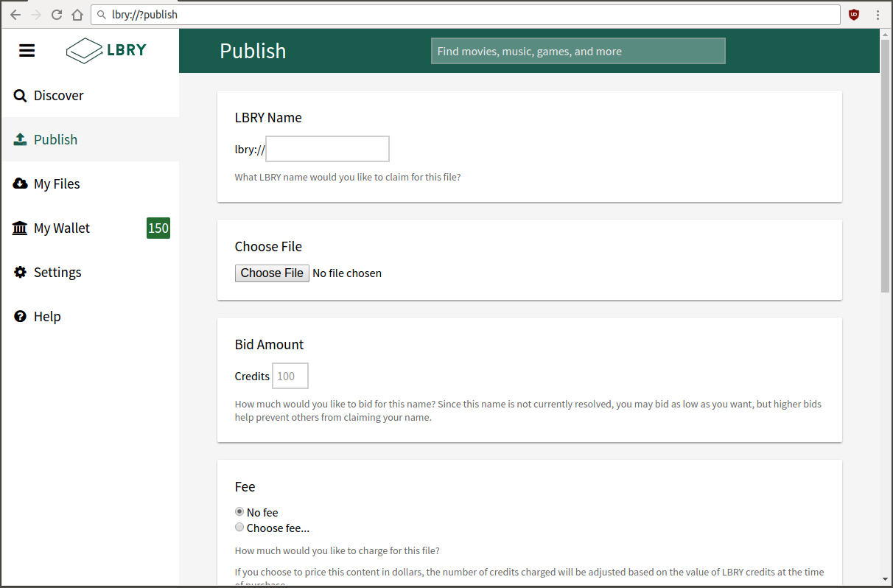Open the uBlock extension icon in browser toolbar

[x=854, y=15]
